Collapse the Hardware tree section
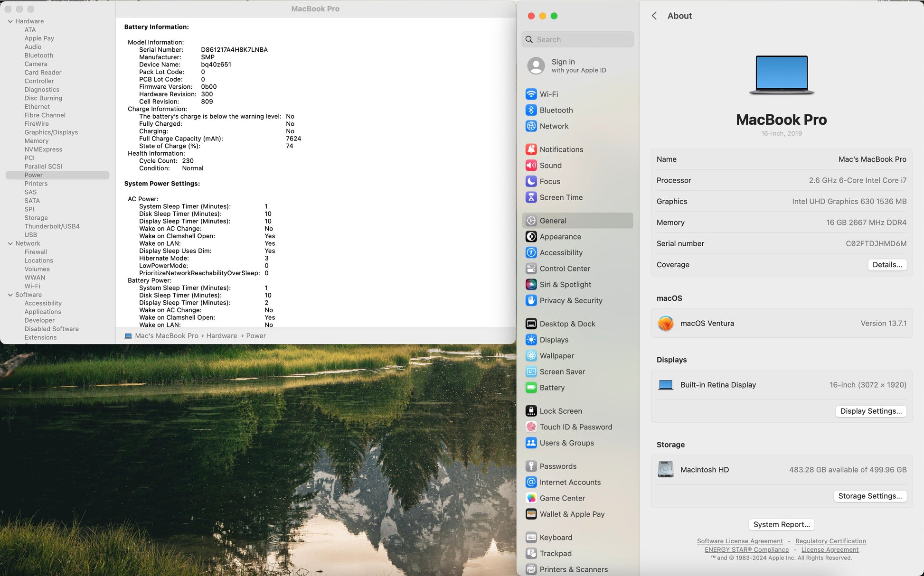Screen dimensions: 924x576 pos(10,21)
